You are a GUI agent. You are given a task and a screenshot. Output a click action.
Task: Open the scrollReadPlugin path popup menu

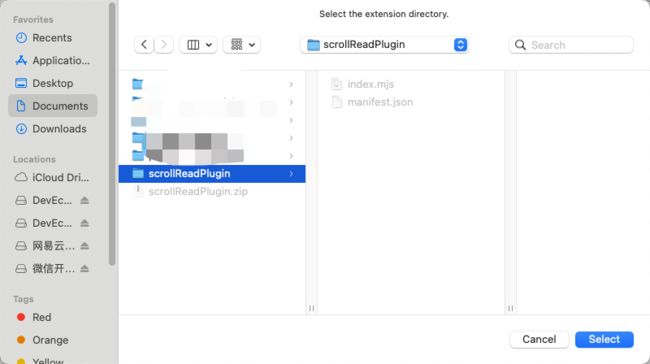[384, 44]
